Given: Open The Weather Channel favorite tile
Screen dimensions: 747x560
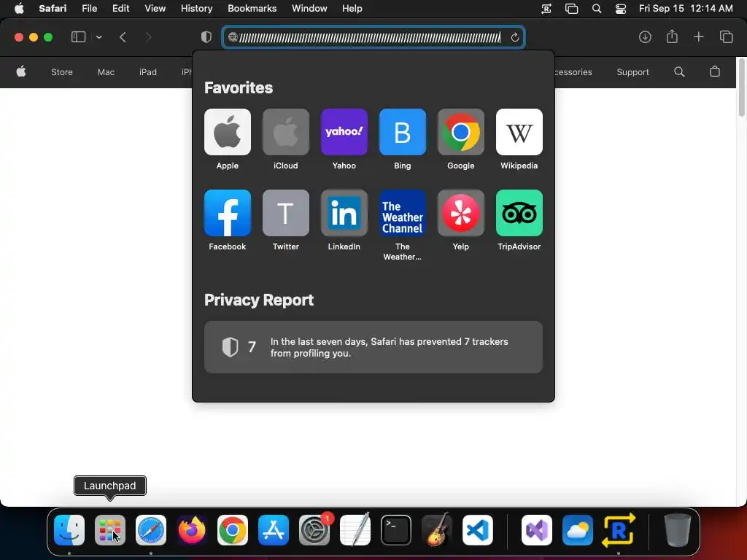Looking at the screenshot, I should point(402,213).
